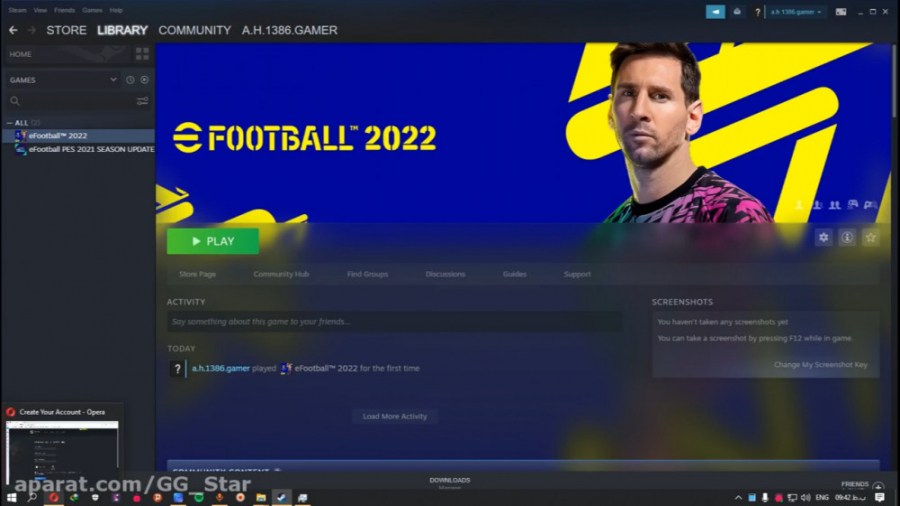Click the activity status text box

(394, 322)
